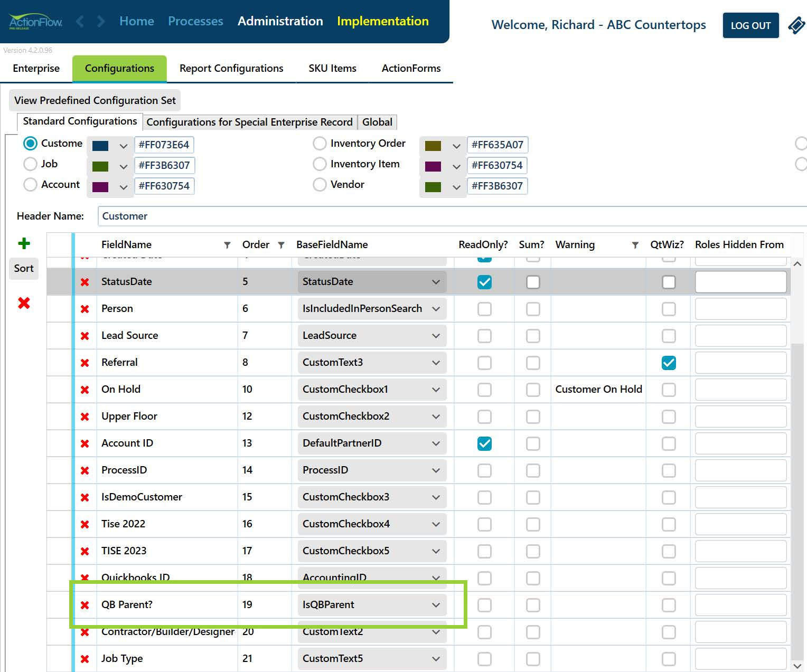807x672 pixels.
Task: Remove the QB Parent? row via red X
Action: pyautogui.click(x=85, y=605)
